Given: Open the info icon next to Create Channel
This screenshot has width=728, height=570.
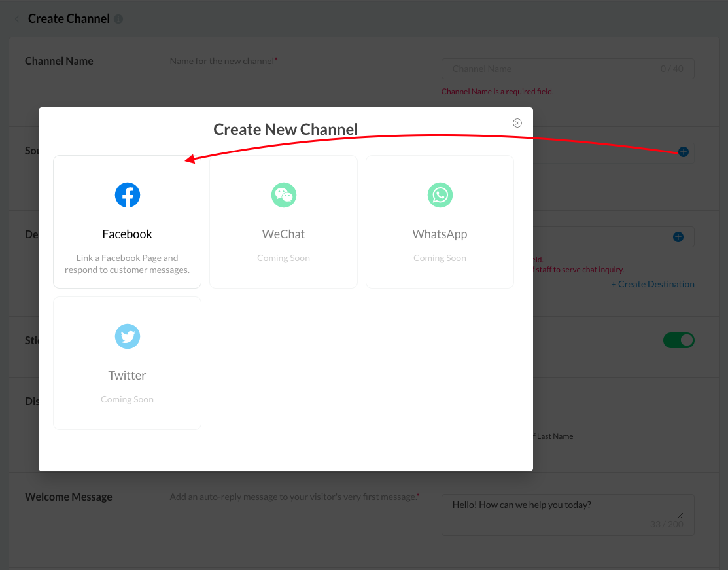Looking at the screenshot, I should click(x=119, y=19).
